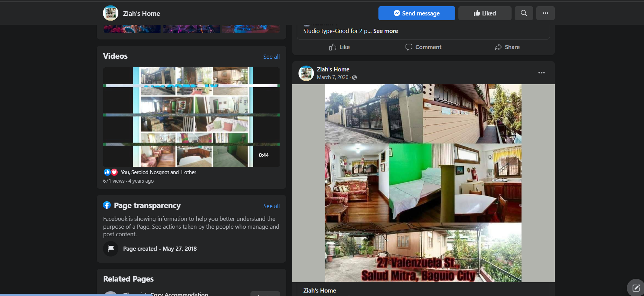Comment on the Studio type post
The height and width of the screenshot is (296, 644).
423,47
